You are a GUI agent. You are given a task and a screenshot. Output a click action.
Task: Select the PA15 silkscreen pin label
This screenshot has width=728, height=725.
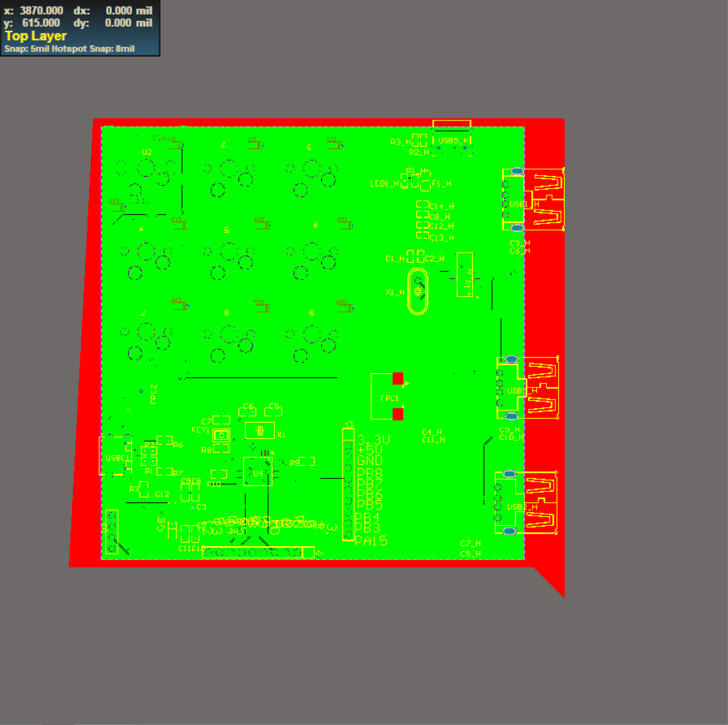click(x=371, y=541)
